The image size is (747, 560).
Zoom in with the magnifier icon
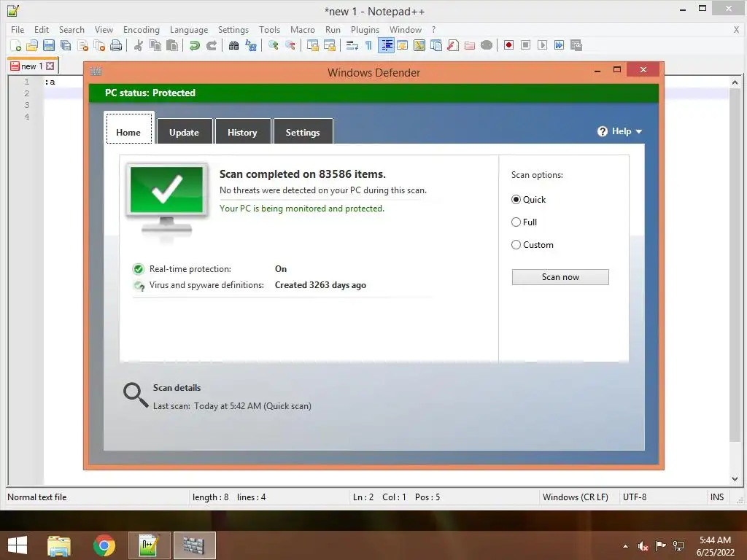click(x=273, y=45)
